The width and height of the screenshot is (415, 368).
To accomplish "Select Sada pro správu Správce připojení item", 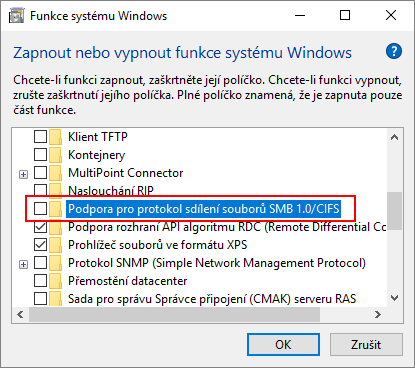I will pos(212,299).
